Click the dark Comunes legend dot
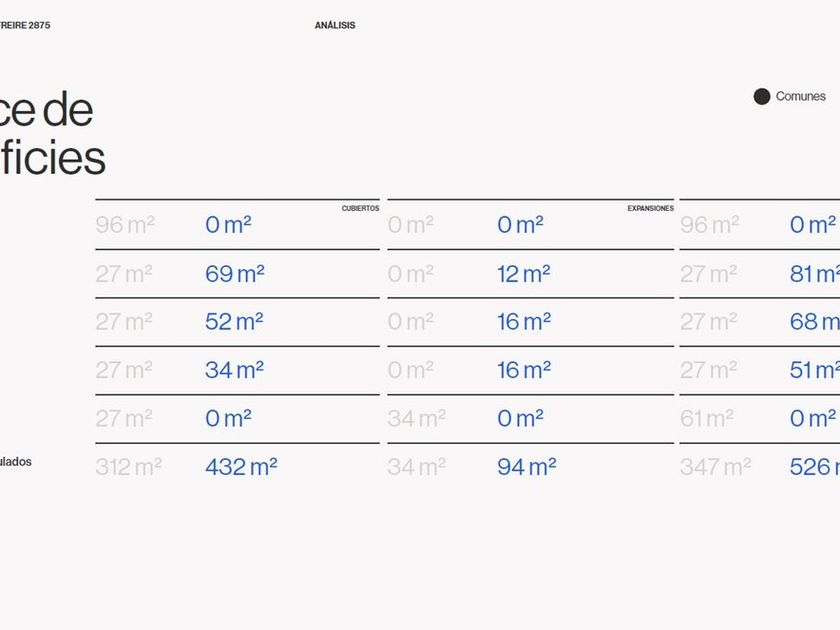The width and height of the screenshot is (840, 630). pos(762,97)
